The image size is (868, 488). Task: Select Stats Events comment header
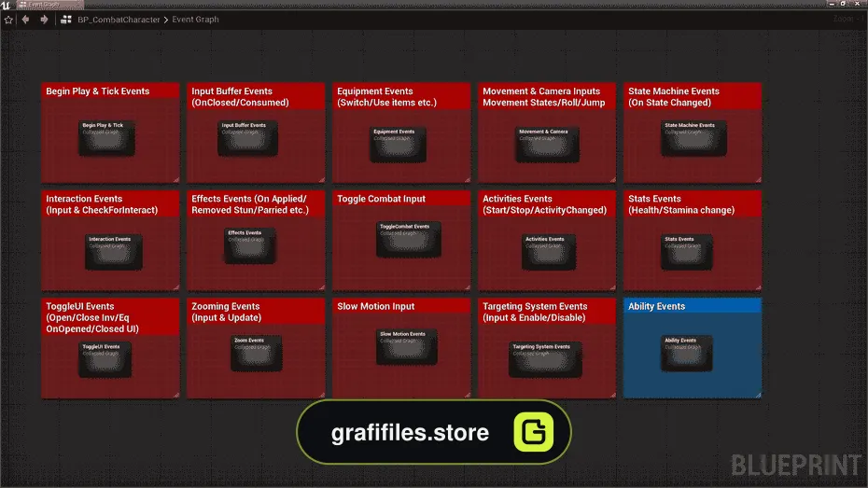[x=693, y=204]
